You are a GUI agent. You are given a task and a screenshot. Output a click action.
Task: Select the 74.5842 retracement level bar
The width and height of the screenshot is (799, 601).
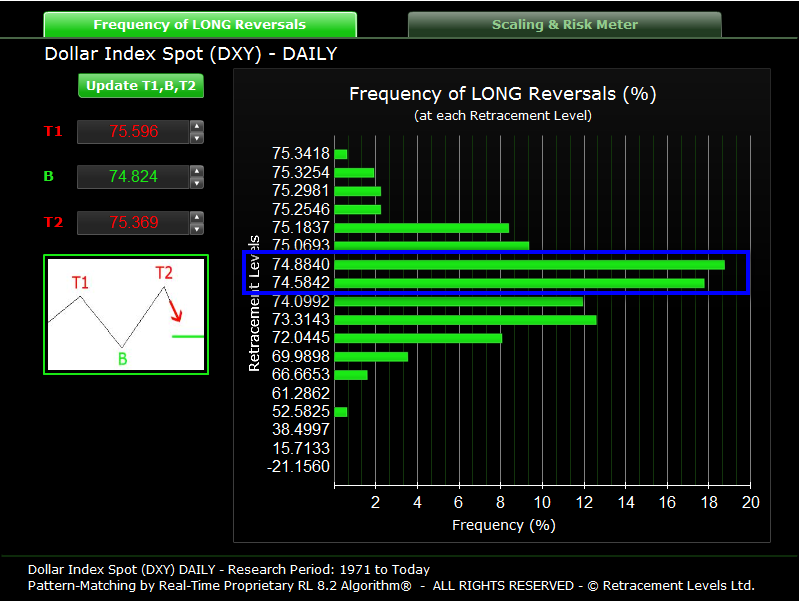(x=519, y=283)
